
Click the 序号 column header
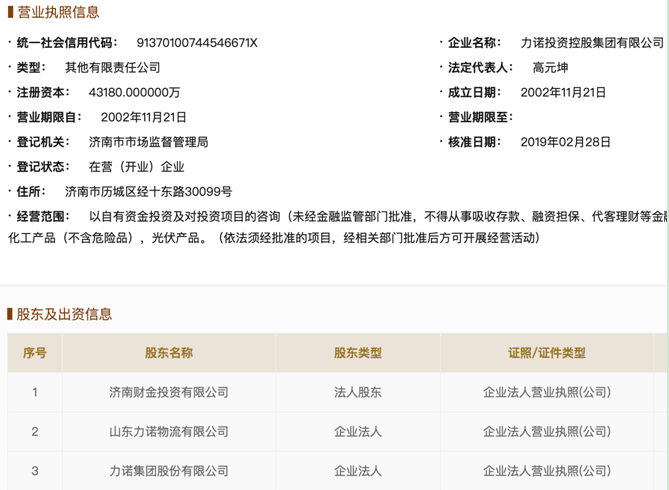(34, 353)
